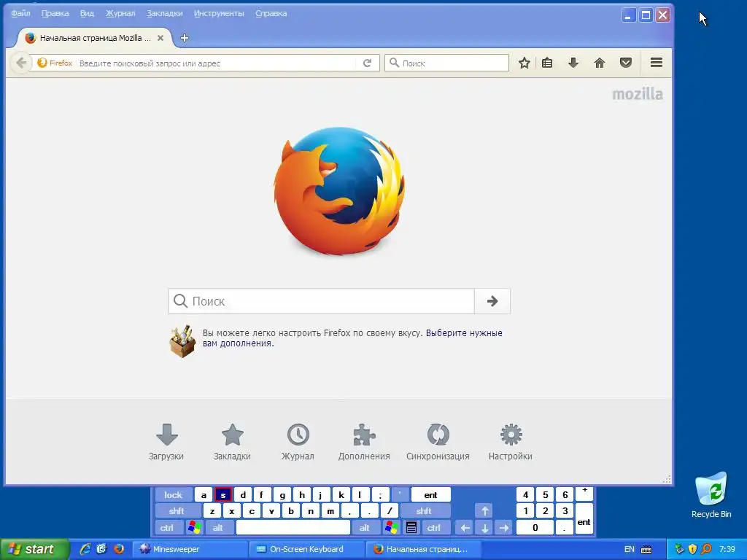747x560 pixels.
Task: Open Правка menu
Action: pos(55,13)
